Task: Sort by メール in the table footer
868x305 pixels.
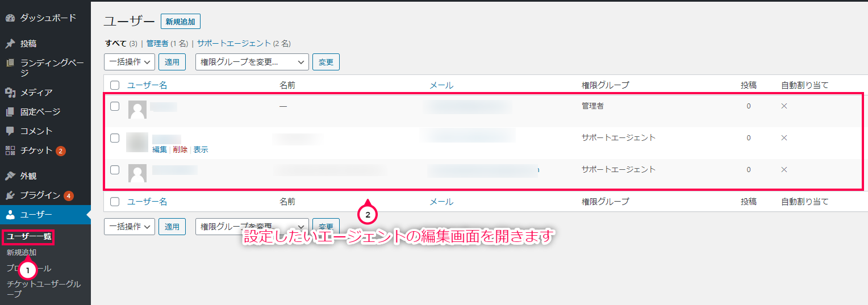Action: tap(441, 202)
